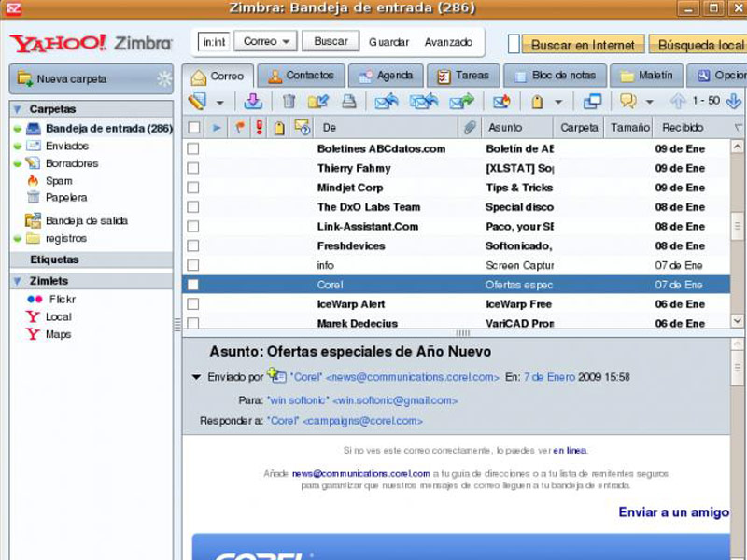Reply to the selected message
Image resolution: width=747 pixels, height=560 pixels.
pyautogui.click(x=387, y=101)
